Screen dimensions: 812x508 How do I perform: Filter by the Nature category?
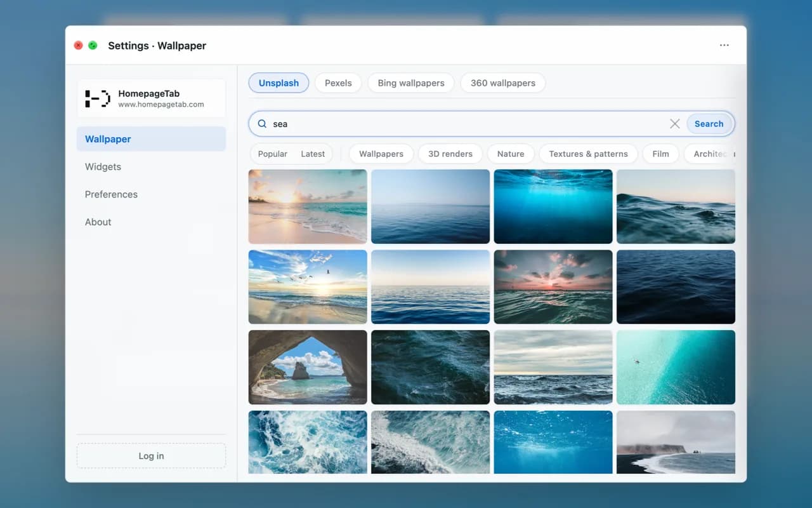pyautogui.click(x=511, y=154)
